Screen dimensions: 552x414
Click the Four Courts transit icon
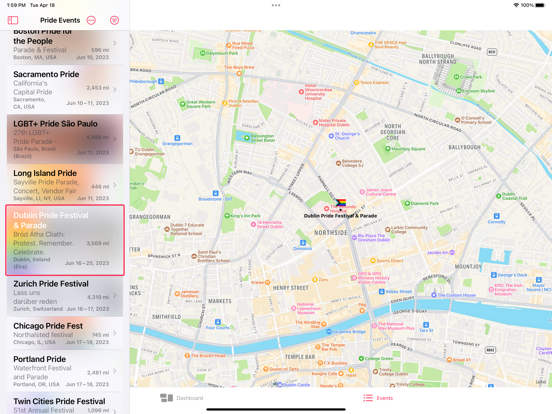point(218,322)
